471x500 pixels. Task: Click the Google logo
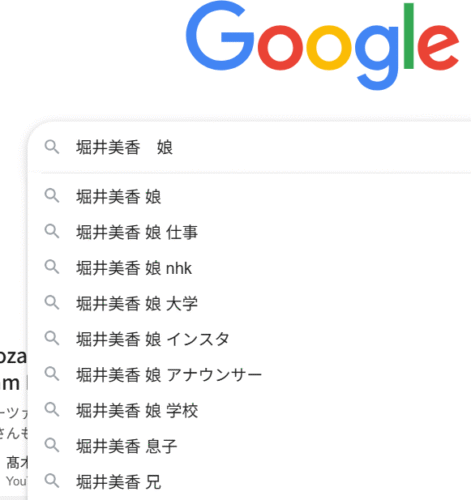click(x=322, y=45)
